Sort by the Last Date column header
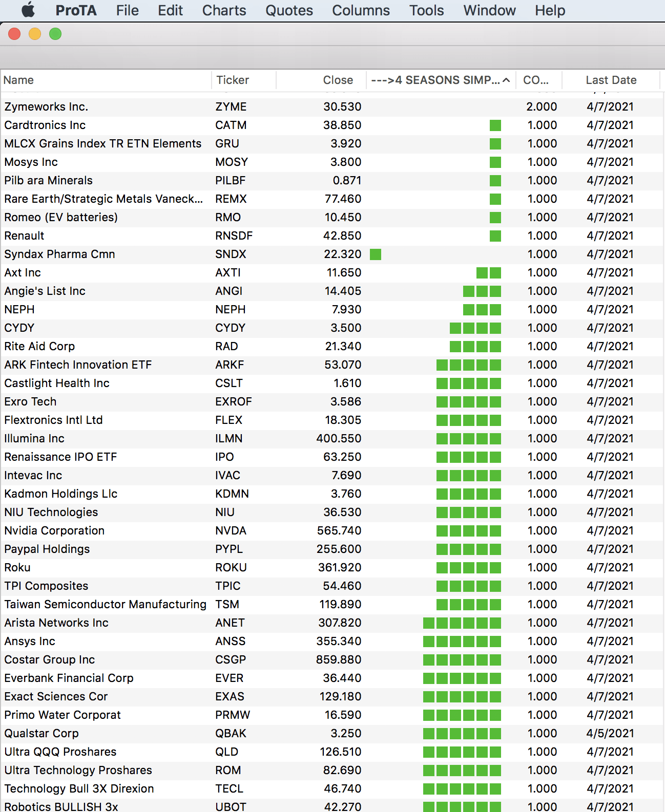The image size is (665, 812). [x=611, y=80]
